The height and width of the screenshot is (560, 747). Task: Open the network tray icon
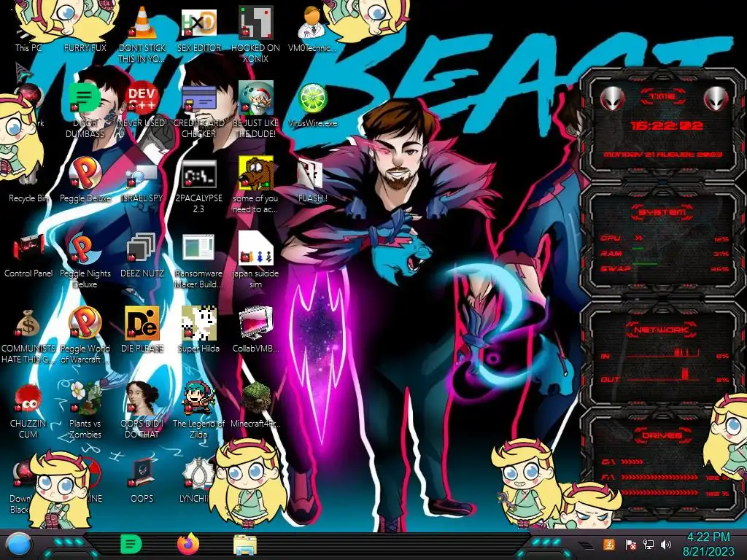point(648,545)
